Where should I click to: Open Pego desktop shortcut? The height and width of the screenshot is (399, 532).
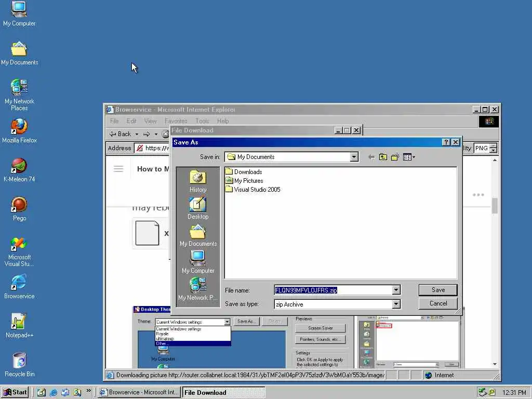point(19,209)
